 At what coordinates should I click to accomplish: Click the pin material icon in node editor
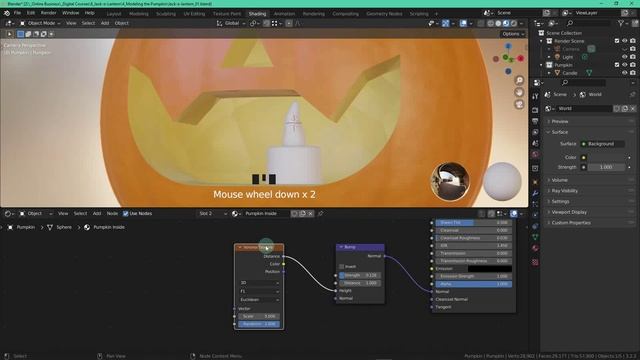[320, 213]
